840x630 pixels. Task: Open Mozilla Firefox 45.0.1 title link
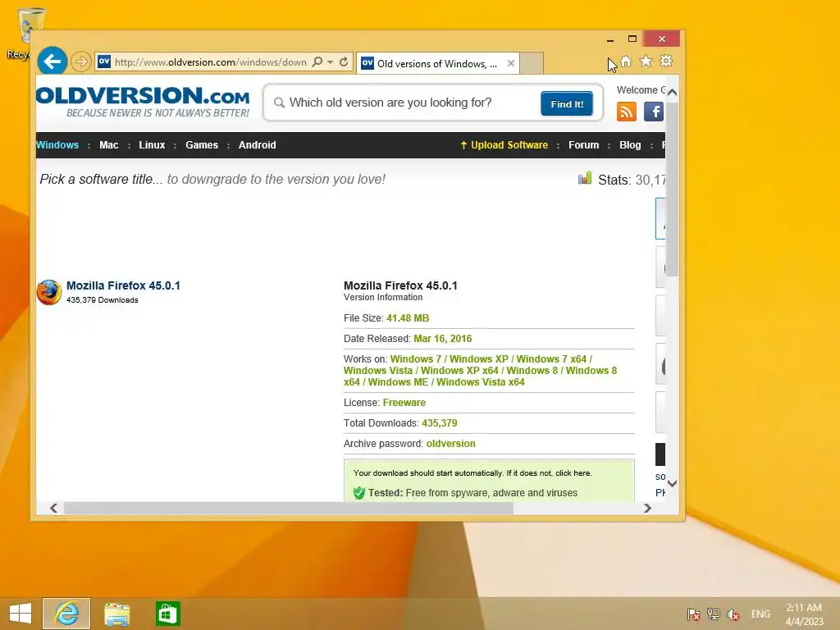point(123,285)
